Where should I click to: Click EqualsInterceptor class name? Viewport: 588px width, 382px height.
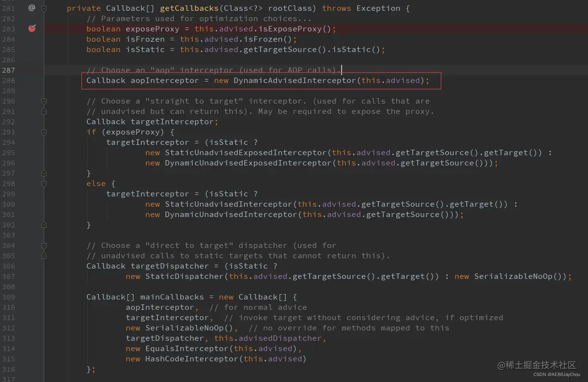pos(187,349)
